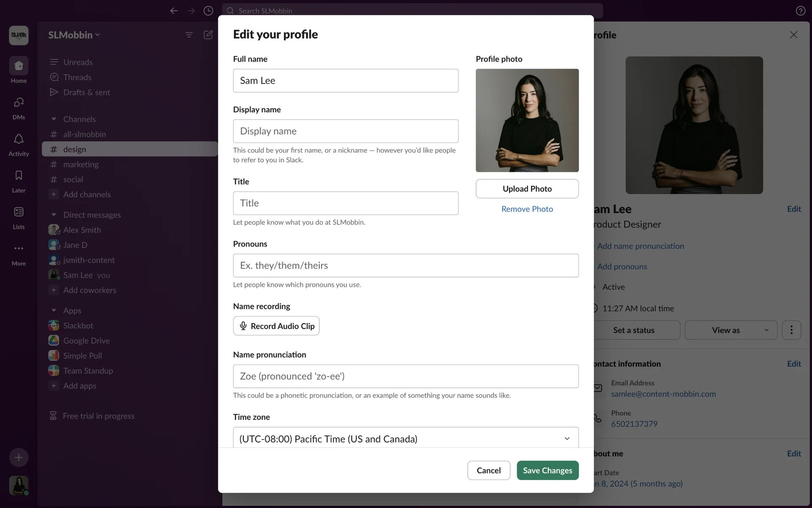Click the three-dot menu beside View as
812x508 pixels.
pyautogui.click(x=791, y=330)
